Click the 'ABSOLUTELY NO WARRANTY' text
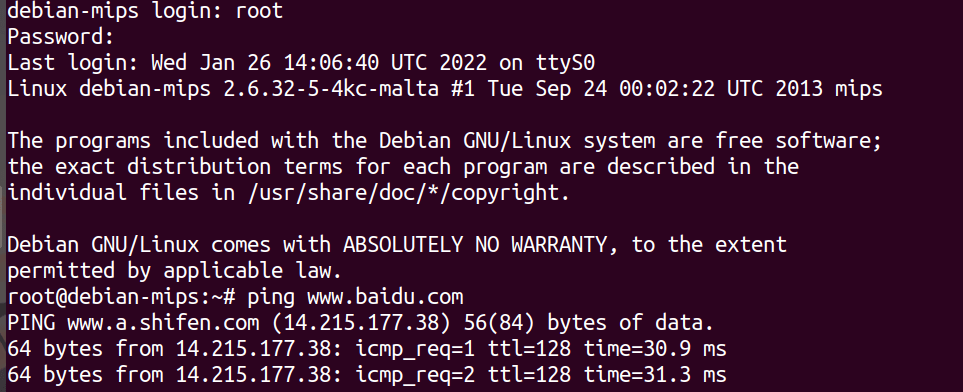963x392 pixels. coord(475,245)
